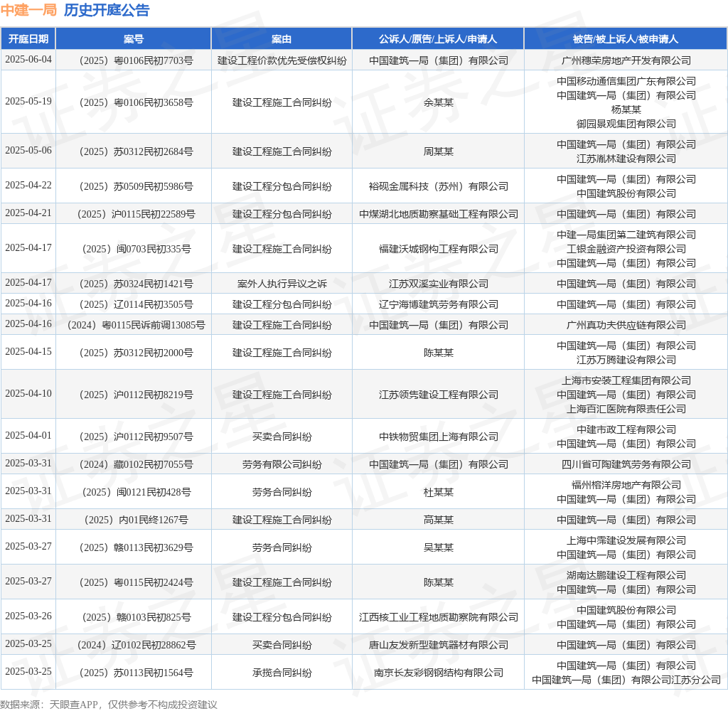Click defendant 御园景观集团有限公司
This screenshot has height=711, width=728.
(x=626, y=124)
